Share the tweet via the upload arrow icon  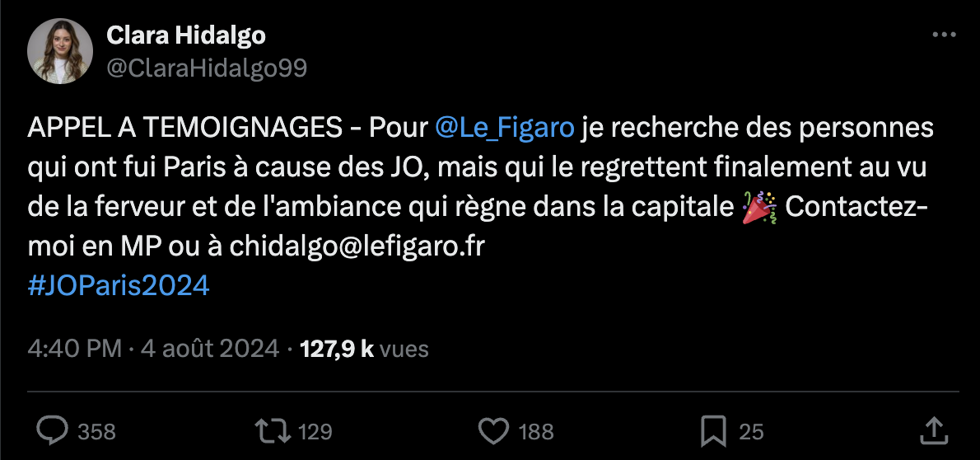tap(933, 430)
